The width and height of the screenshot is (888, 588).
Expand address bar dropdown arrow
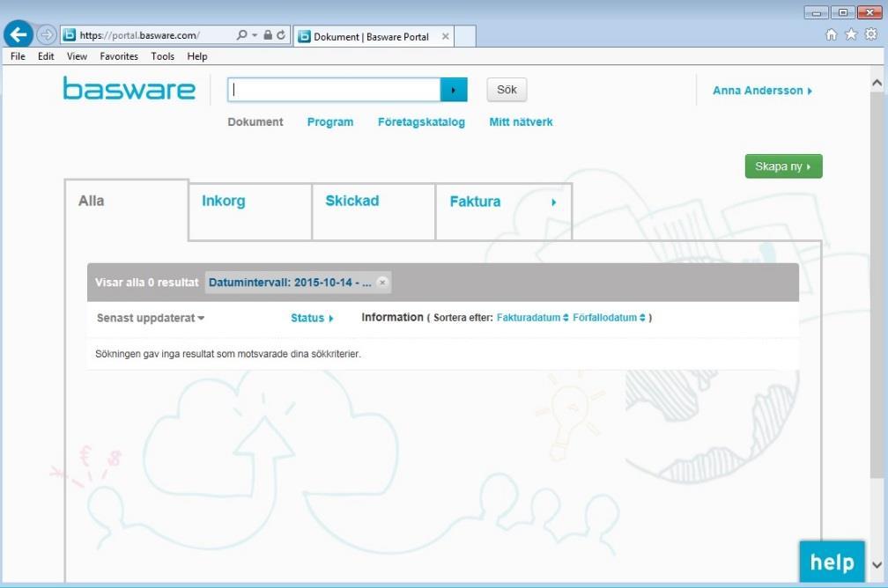click(255, 35)
